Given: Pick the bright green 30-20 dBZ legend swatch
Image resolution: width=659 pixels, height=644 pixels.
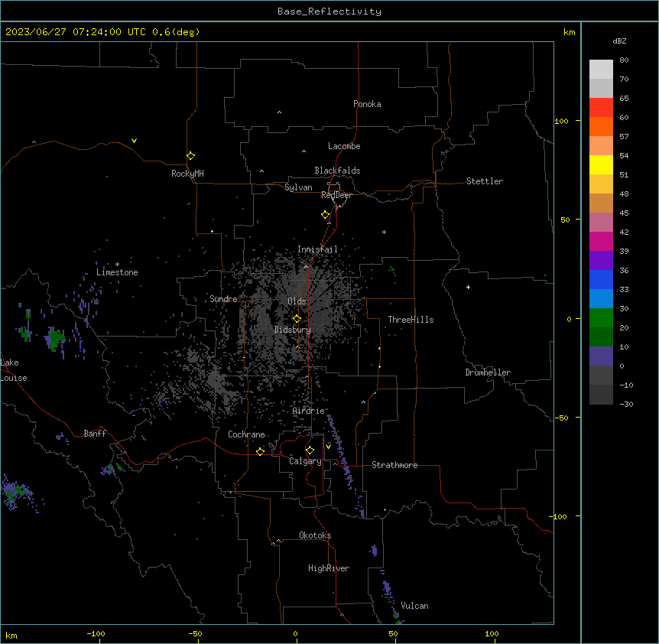Looking at the screenshot, I should point(601,318).
